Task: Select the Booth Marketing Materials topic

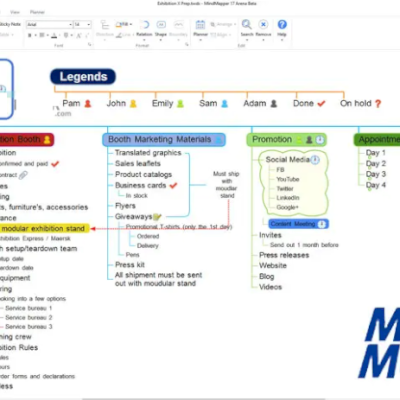Action: pyautogui.click(x=164, y=140)
